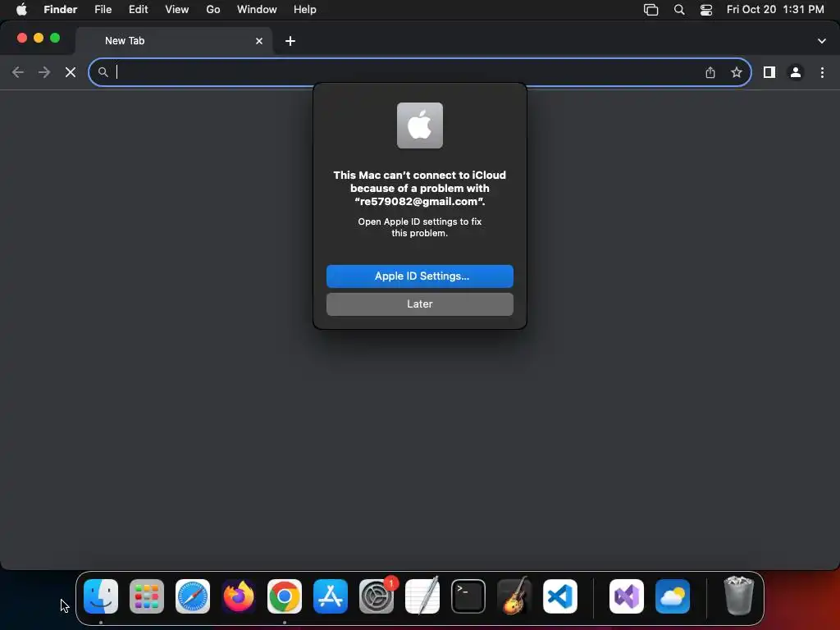Open Apple ID Settings from the dialog
Viewport: 840px width, 630px height.
pyautogui.click(x=419, y=276)
